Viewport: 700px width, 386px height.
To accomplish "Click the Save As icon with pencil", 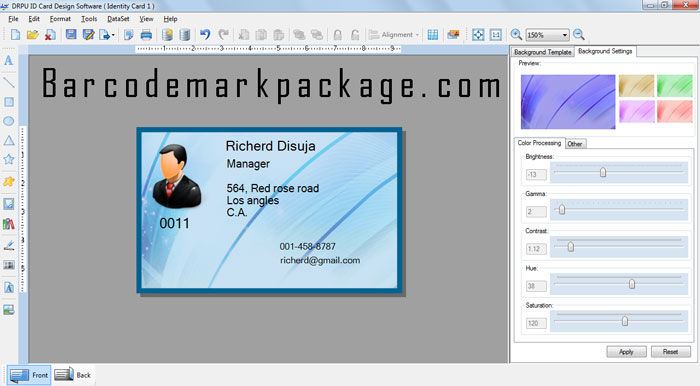I will [x=88, y=35].
